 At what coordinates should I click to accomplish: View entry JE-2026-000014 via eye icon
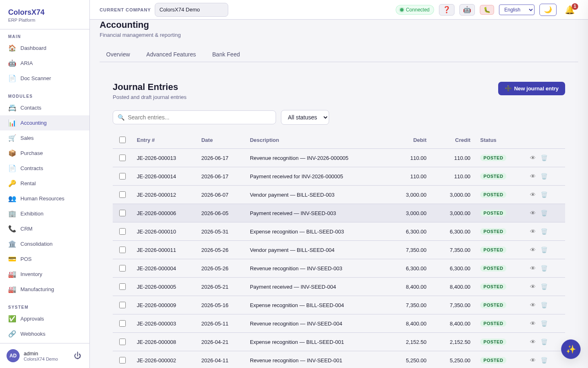pyautogui.click(x=533, y=176)
